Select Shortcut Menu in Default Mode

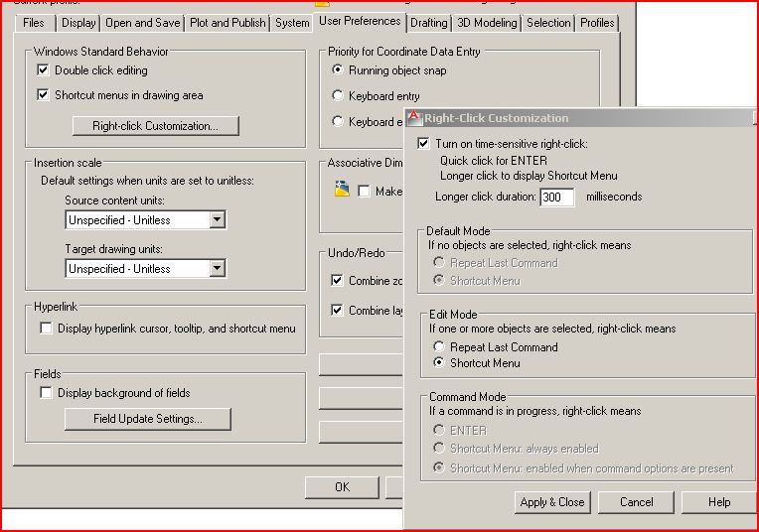click(x=438, y=280)
